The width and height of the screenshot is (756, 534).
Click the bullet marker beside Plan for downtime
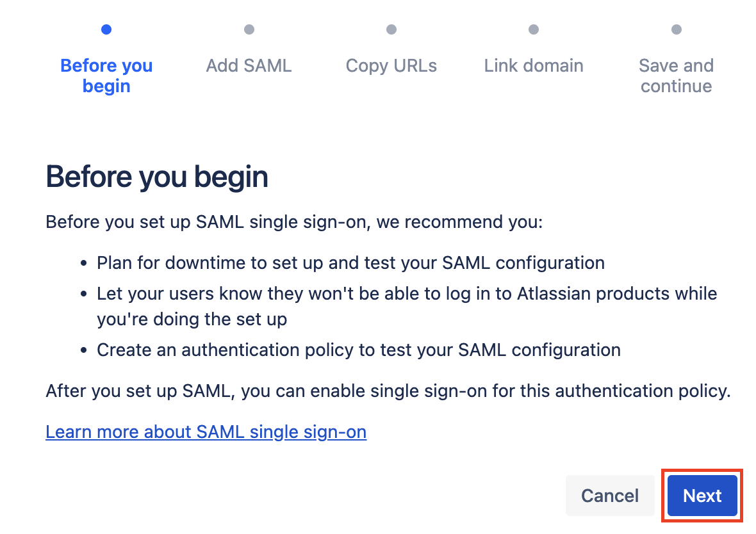click(84, 264)
